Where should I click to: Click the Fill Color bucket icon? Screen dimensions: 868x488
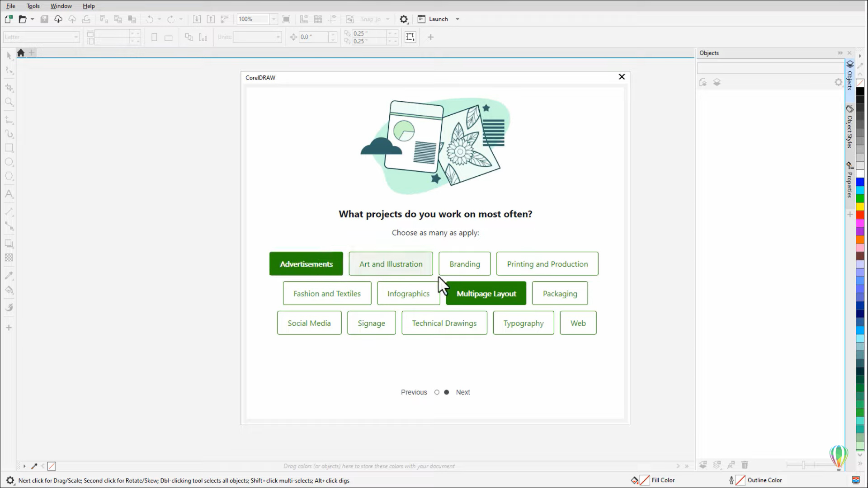pyautogui.click(x=635, y=480)
